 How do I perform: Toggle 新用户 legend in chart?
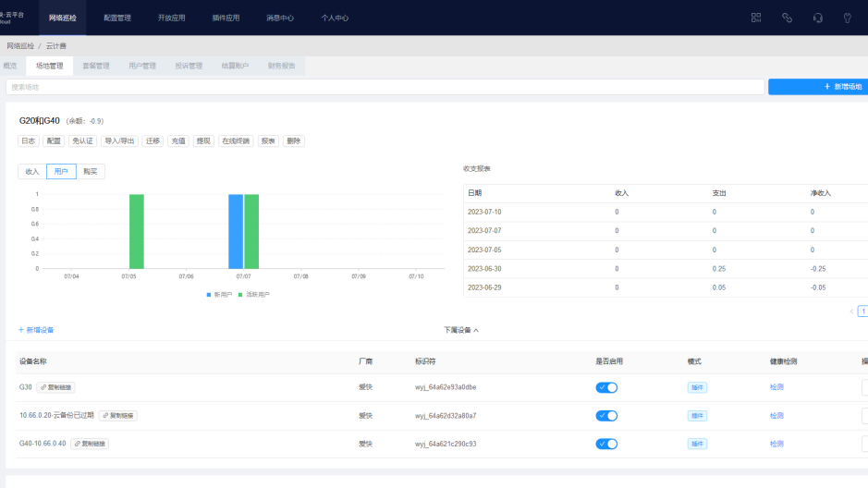[219, 294]
